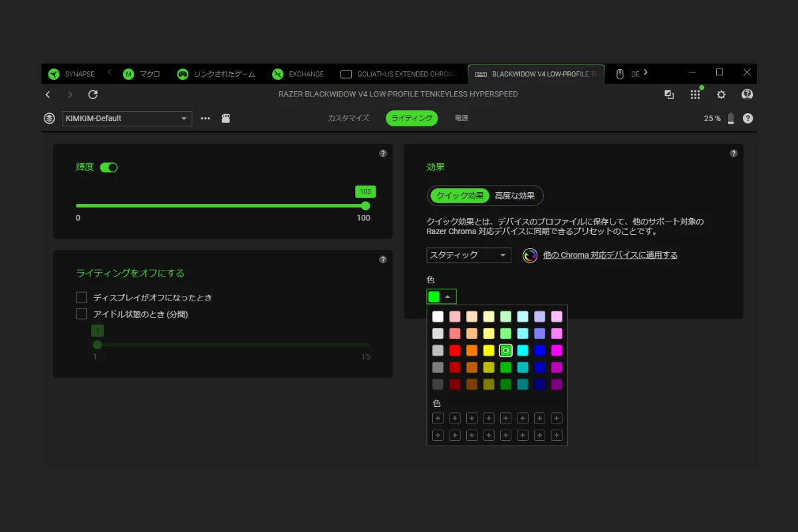
Task: Select クイック効果 mode
Action: pyautogui.click(x=460, y=196)
